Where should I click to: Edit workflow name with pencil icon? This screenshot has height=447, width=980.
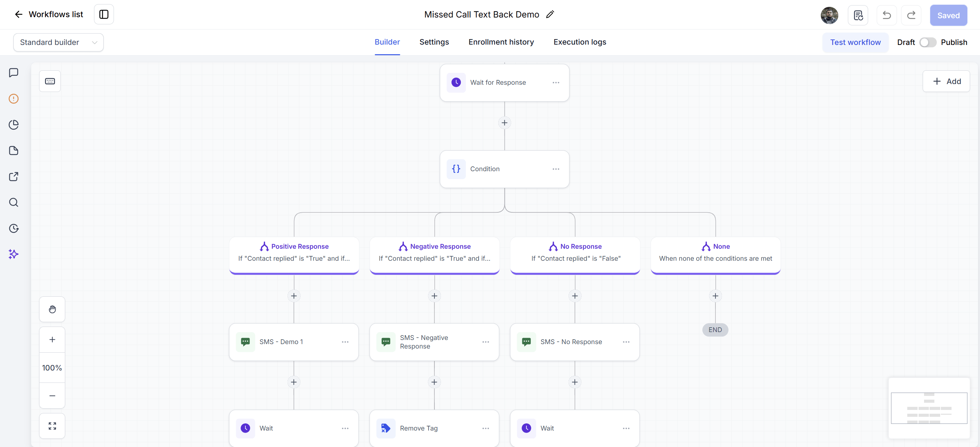click(550, 14)
